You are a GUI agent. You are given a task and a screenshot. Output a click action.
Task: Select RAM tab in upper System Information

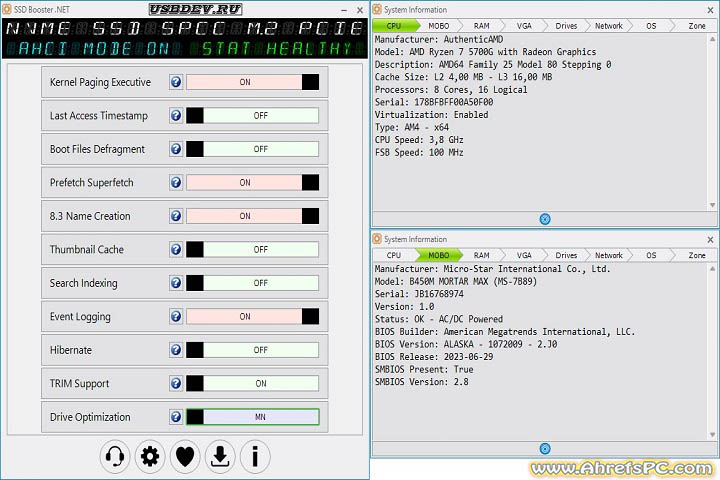481,26
